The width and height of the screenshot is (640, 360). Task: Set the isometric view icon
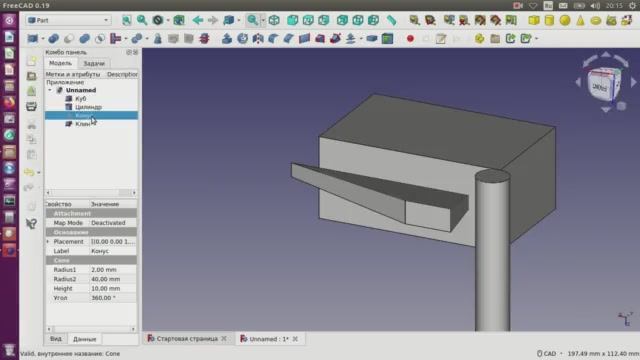tap(274, 20)
